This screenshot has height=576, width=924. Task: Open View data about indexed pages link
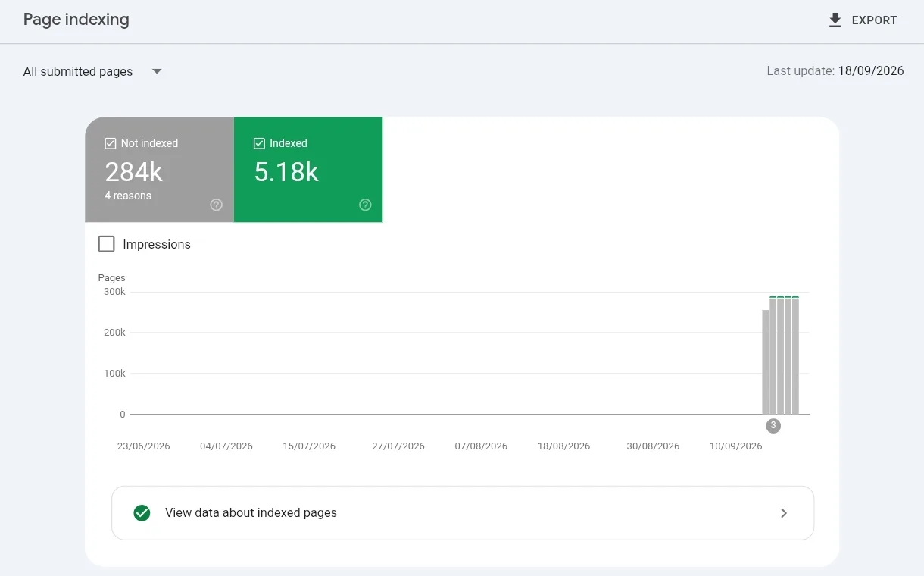coord(463,513)
